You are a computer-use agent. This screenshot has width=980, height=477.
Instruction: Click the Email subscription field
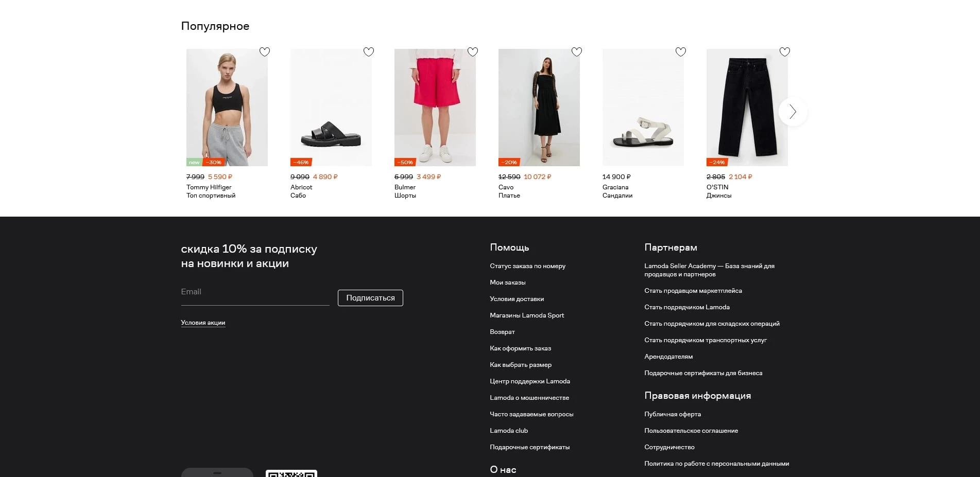click(x=255, y=292)
